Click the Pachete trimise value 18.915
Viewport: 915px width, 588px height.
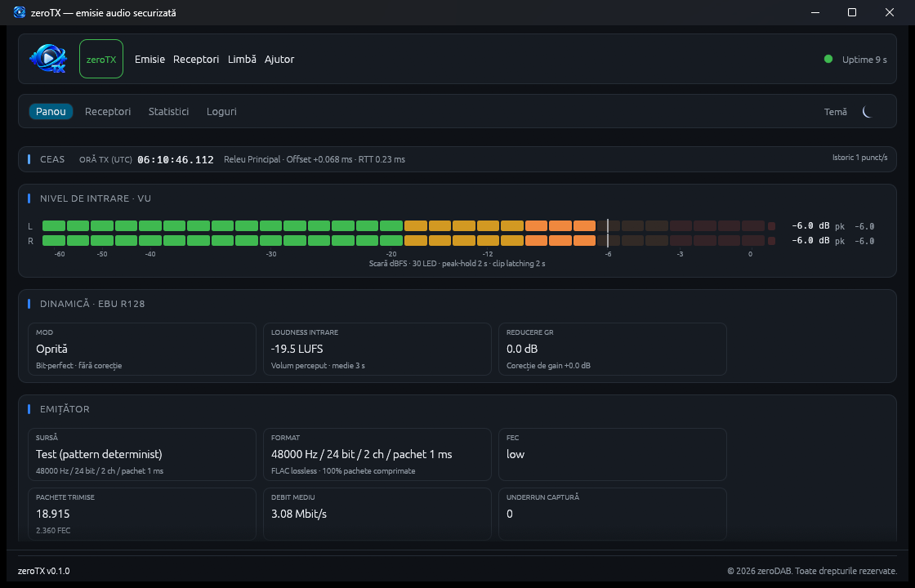tap(53, 514)
